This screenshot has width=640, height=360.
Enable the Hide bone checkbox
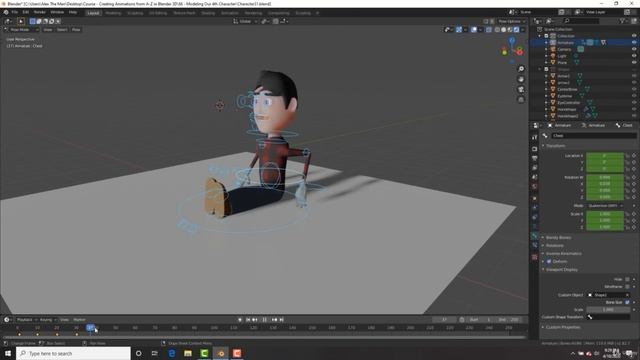(627, 279)
